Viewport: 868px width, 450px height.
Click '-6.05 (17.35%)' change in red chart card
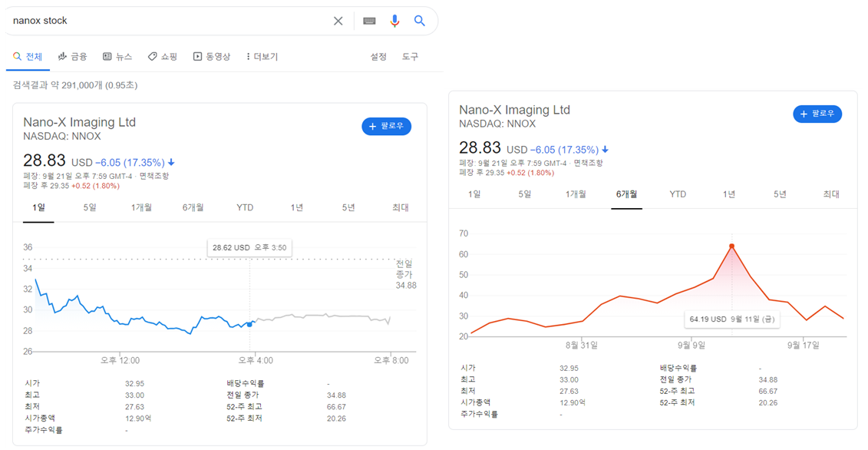564,150
